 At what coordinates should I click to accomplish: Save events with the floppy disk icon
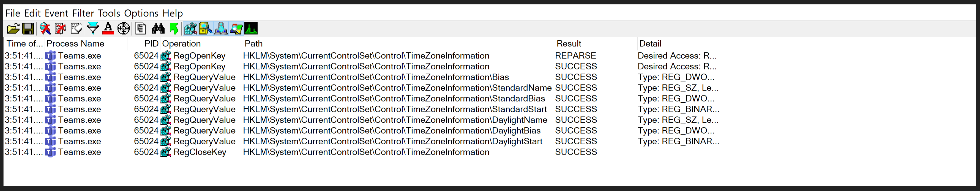pos(28,29)
